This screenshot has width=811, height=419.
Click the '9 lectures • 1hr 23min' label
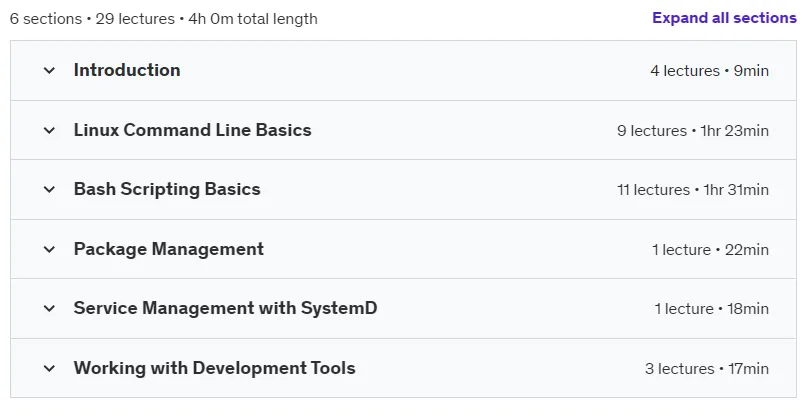(x=693, y=131)
